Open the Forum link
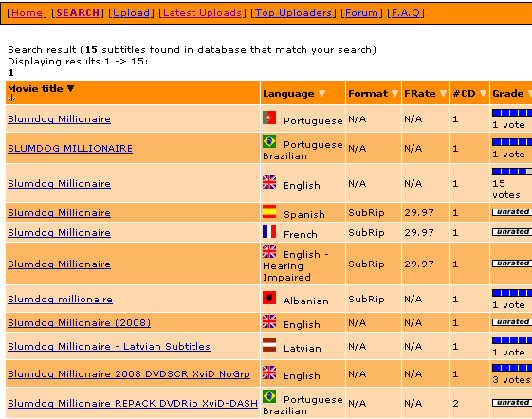Viewport: 532px width, 419px height. coord(361,13)
